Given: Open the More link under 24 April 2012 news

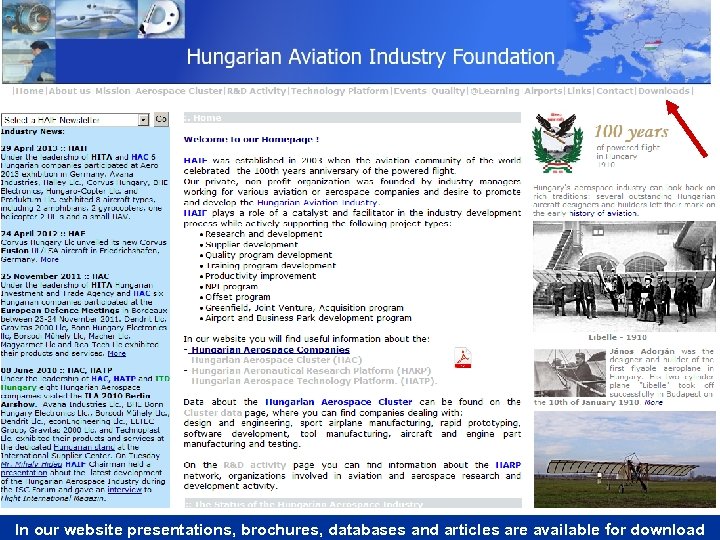Looking at the screenshot, I should tap(50, 259).
